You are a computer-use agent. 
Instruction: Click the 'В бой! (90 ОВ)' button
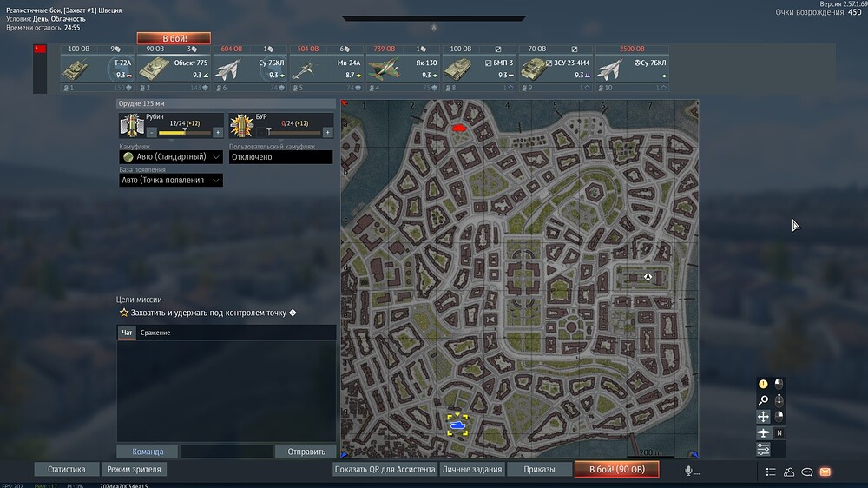pyautogui.click(x=616, y=469)
